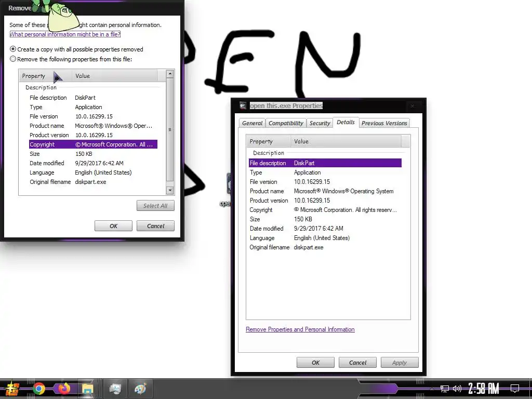Select Copyright row in the Details tab
532x399 pixels.
click(x=325, y=210)
